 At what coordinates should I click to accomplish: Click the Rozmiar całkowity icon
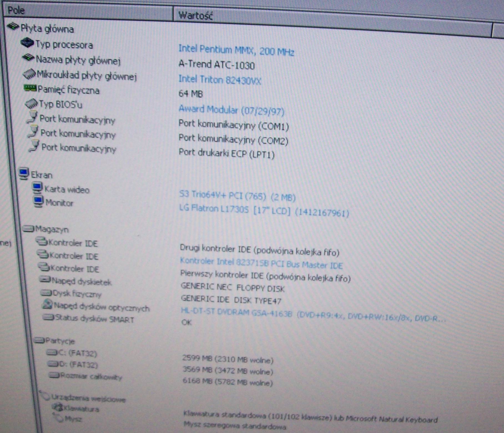pyautogui.click(x=54, y=375)
